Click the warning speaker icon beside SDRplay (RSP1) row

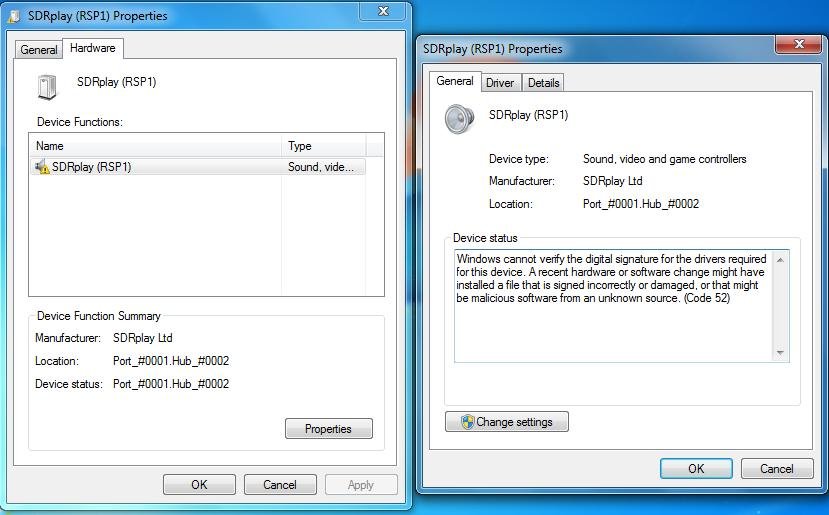[42, 167]
